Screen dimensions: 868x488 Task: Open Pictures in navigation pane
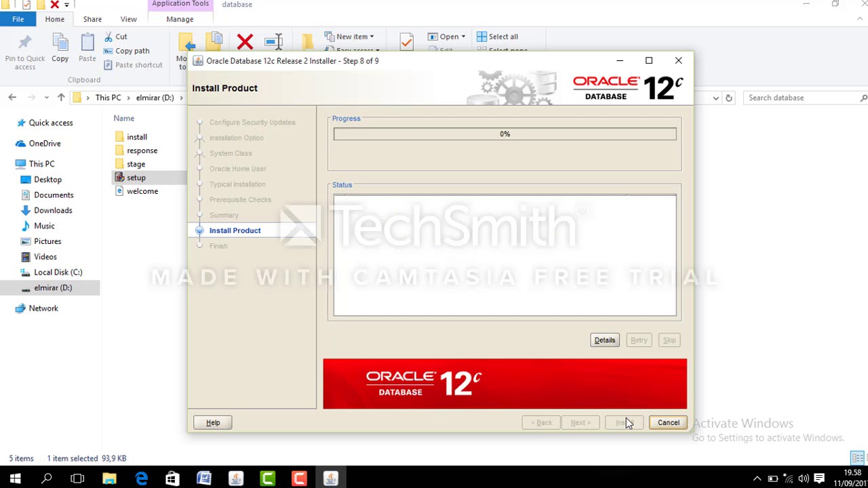(x=47, y=241)
